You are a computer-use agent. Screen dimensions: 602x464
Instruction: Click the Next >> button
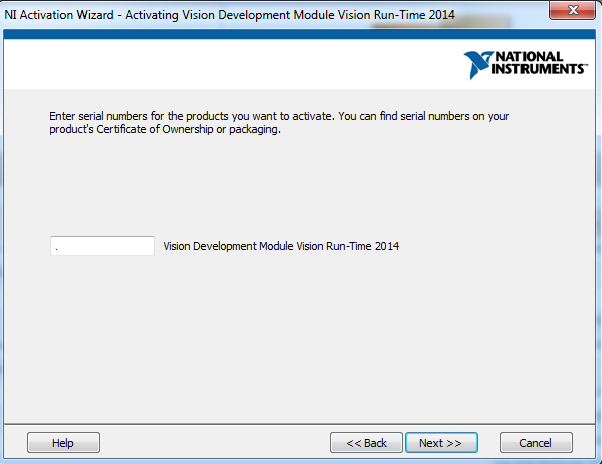[x=441, y=443]
